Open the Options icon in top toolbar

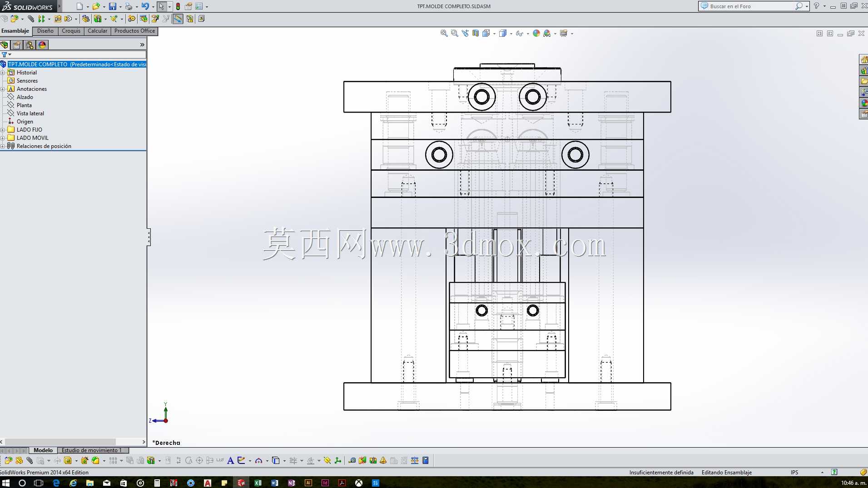point(199,6)
